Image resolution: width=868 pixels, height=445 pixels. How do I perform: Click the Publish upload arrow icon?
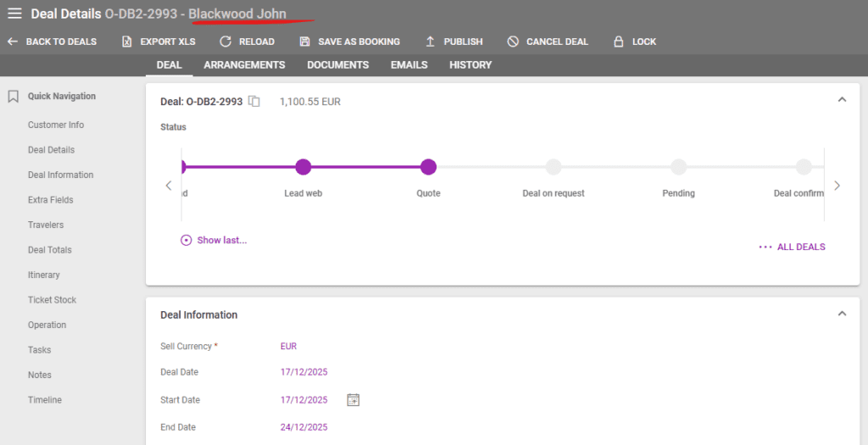coord(430,42)
